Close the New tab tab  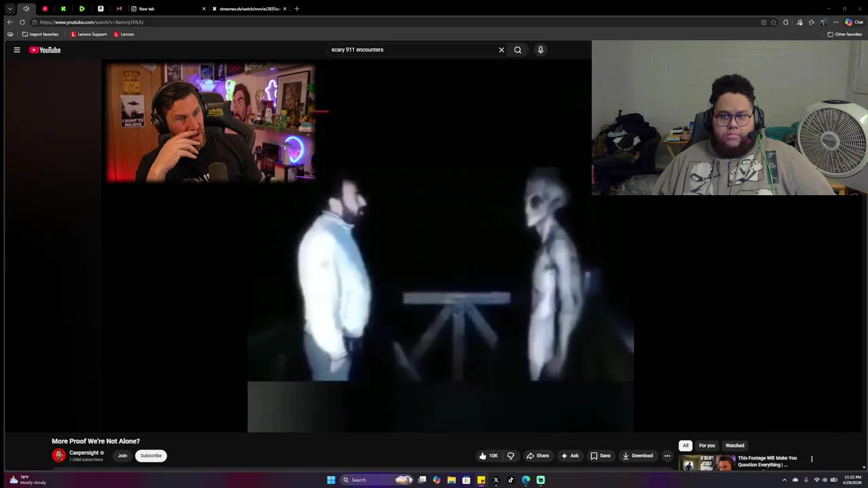point(203,9)
